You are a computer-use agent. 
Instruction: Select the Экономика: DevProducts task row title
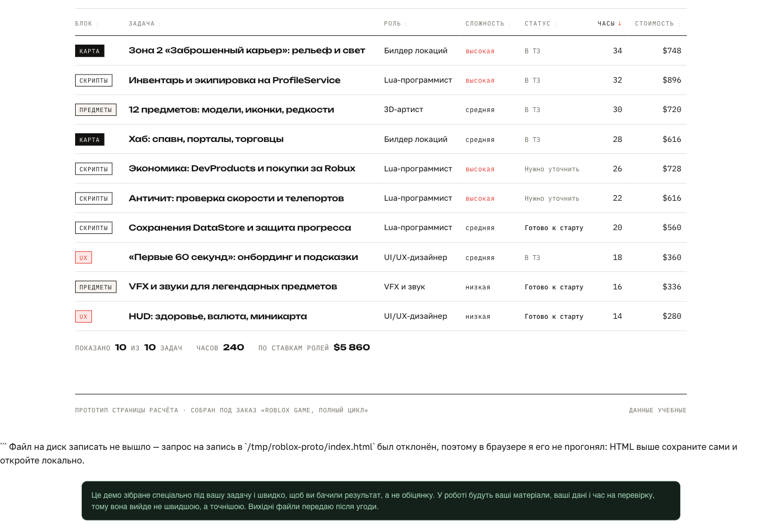242,169
